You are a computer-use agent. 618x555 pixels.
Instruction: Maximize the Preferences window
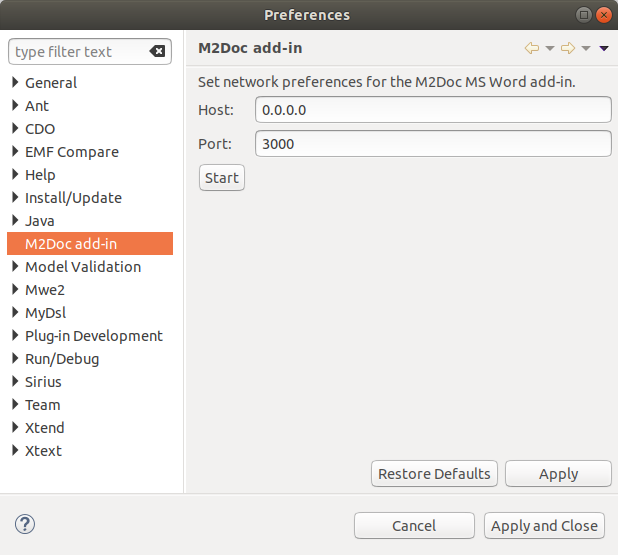pyautogui.click(x=584, y=15)
